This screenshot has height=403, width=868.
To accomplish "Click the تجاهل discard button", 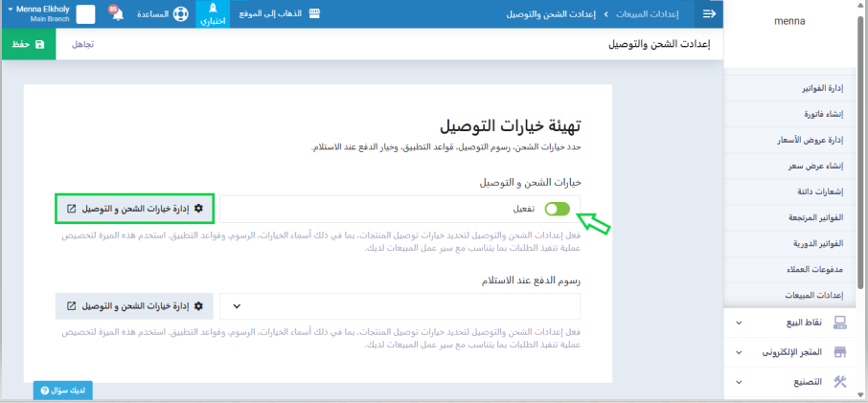I will 83,44.
